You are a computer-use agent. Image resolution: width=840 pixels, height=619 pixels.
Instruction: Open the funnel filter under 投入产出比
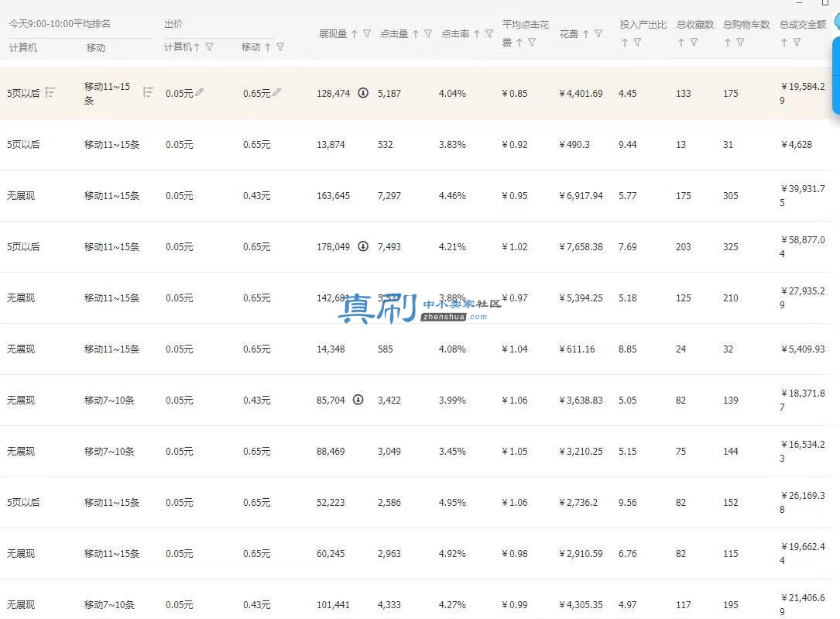coord(637,43)
